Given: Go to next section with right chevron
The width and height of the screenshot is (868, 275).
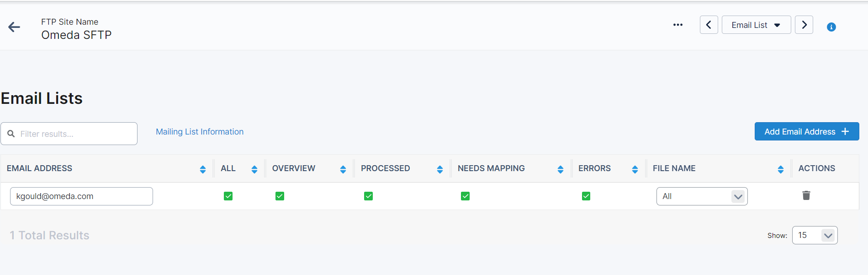Looking at the screenshot, I should [804, 25].
